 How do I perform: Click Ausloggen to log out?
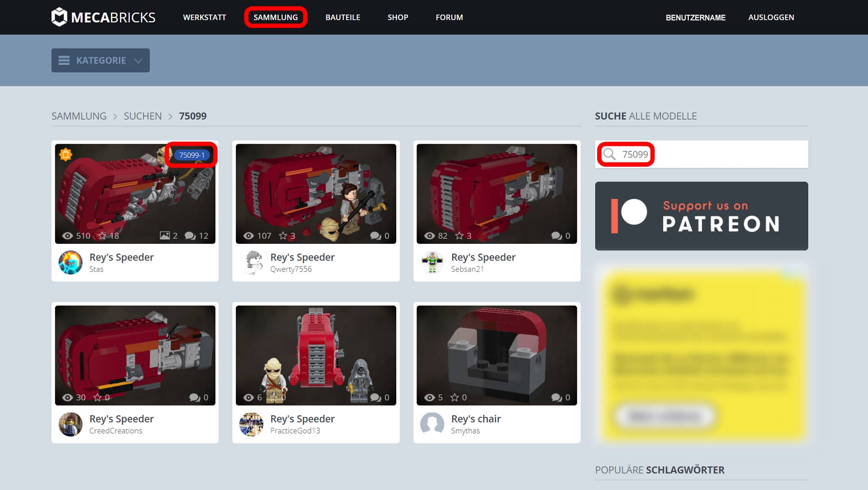tap(771, 17)
